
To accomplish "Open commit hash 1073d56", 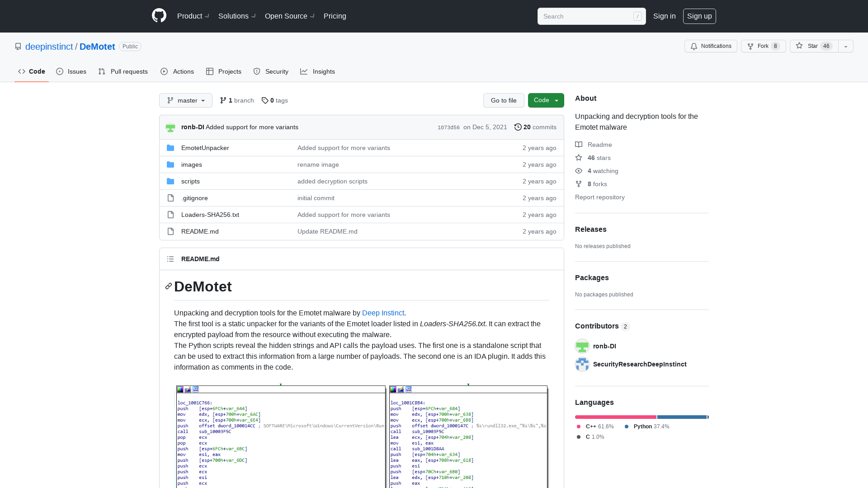I will pos(448,127).
